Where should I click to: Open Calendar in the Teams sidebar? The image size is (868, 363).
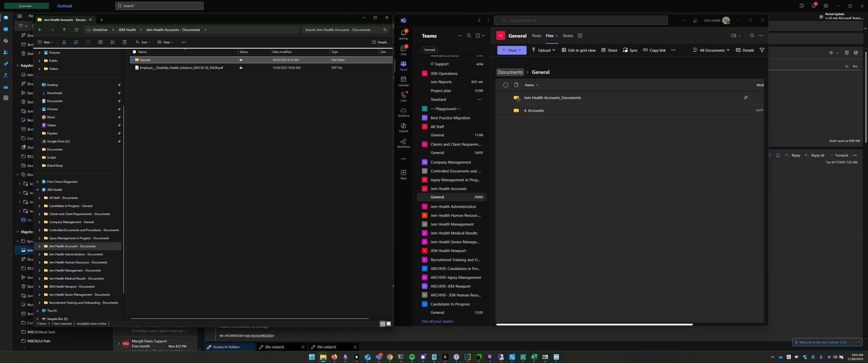(x=403, y=81)
